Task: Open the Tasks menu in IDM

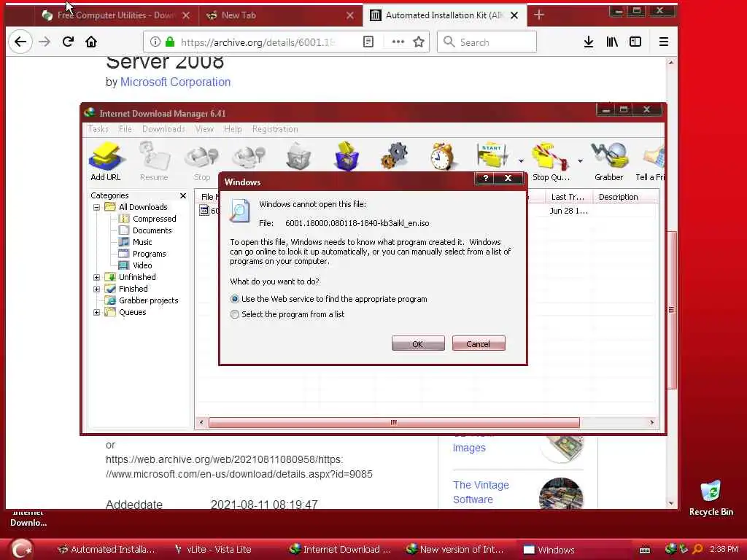Action: point(98,129)
